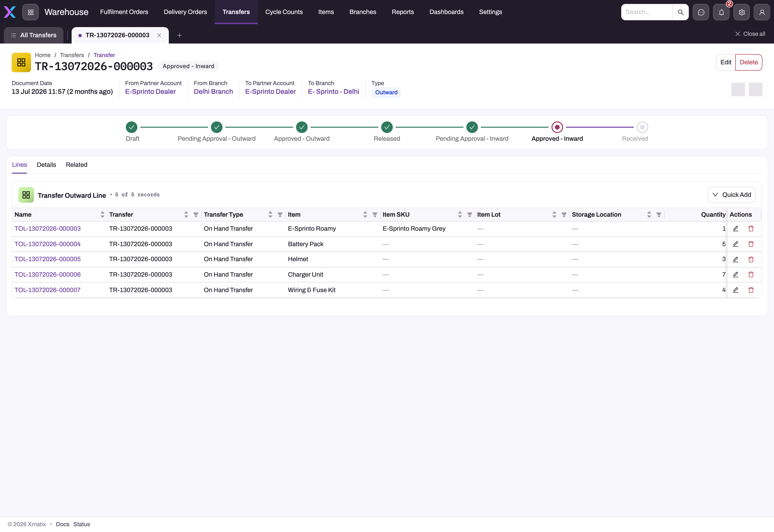Click the Transfers breadcrumb link

pos(72,55)
